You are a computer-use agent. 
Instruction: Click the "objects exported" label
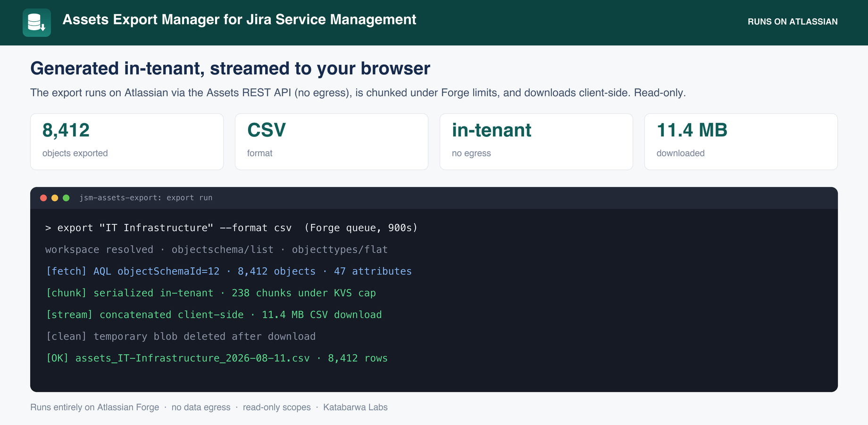pos(75,153)
